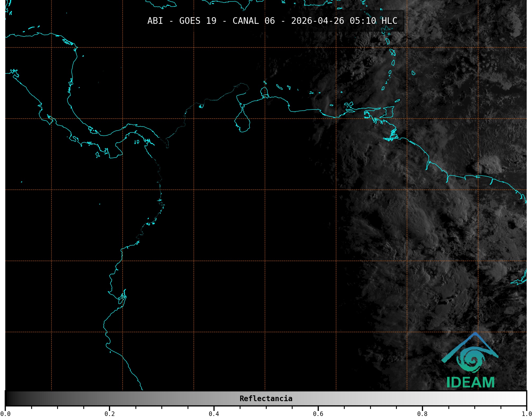Click the GOES 19 satellite name in title
Viewport: 532px width, 417px height.
pyautogui.click(x=198, y=21)
